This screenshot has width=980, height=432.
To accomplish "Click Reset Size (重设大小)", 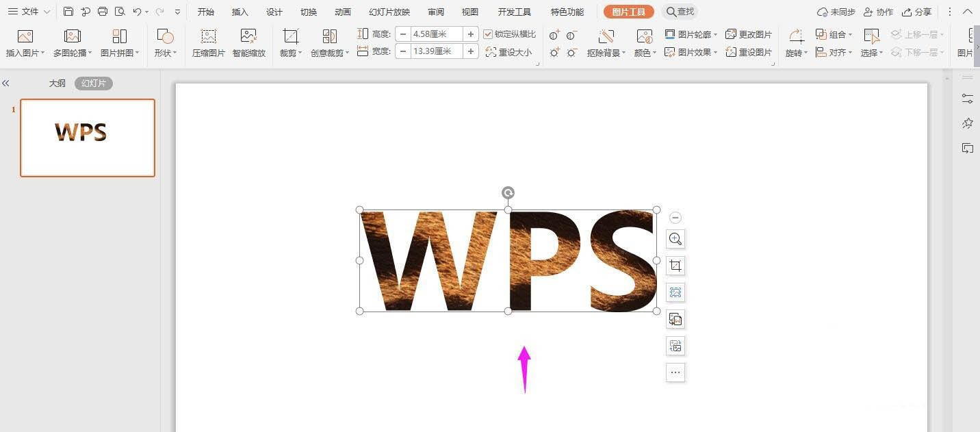I will 508,52.
